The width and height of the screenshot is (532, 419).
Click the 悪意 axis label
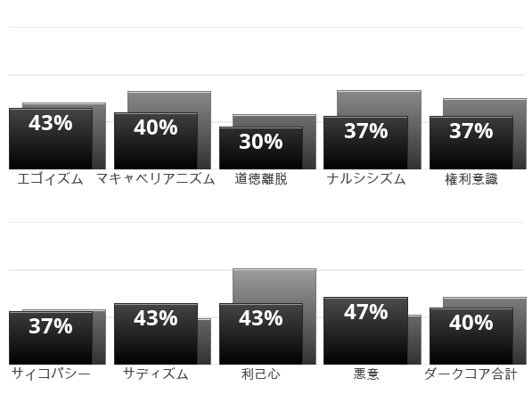[366, 374]
